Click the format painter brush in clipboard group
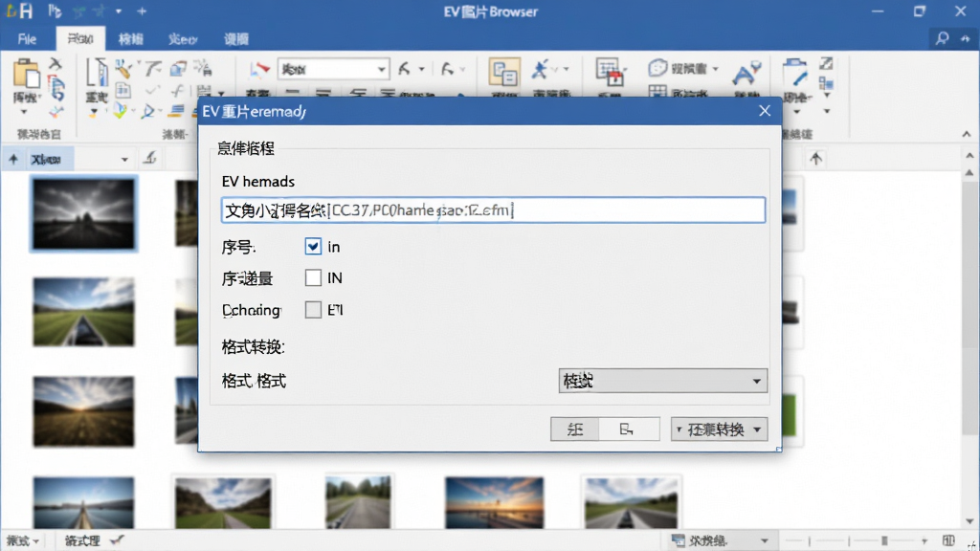The height and width of the screenshot is (551, 980). [56, 113]
